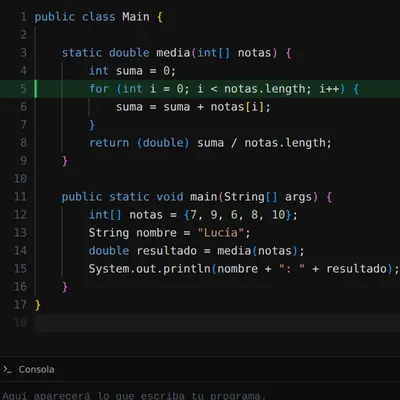
Task: Click 'static double' on line 3
Action: pyautogui.click(x=106, y=53)
